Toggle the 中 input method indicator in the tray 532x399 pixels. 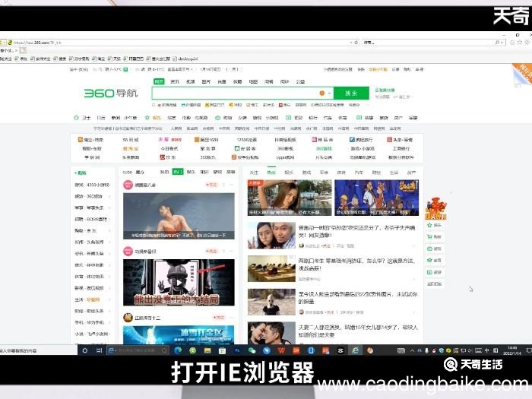click(x=487, y=350)
